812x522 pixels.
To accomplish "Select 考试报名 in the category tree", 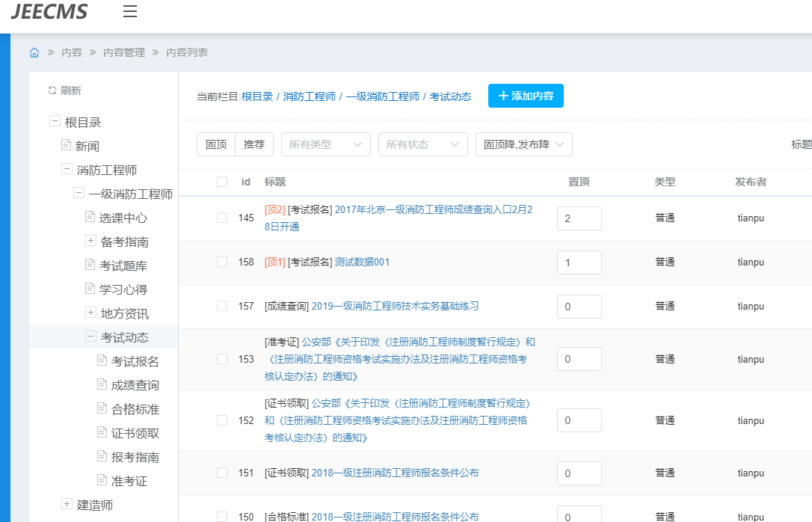I will [135, 361].
